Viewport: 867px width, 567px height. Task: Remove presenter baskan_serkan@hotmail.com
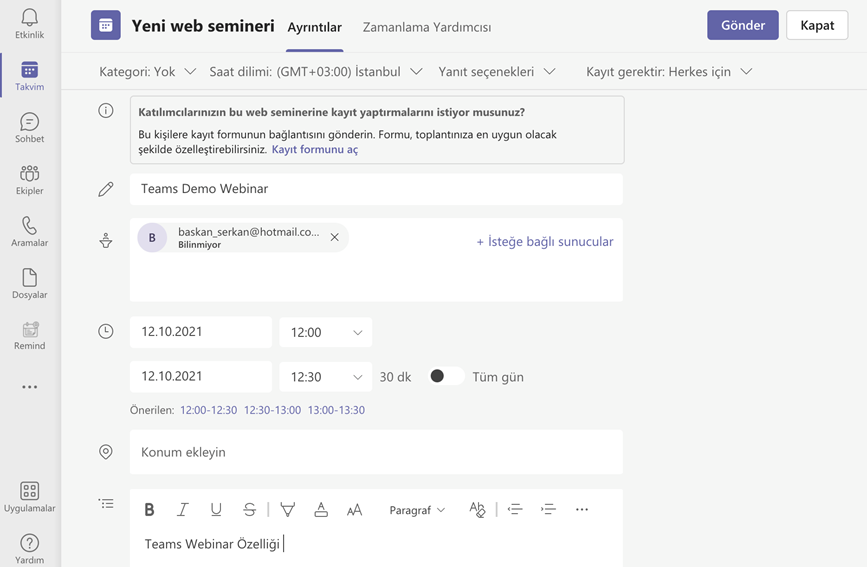pos(335,237)
